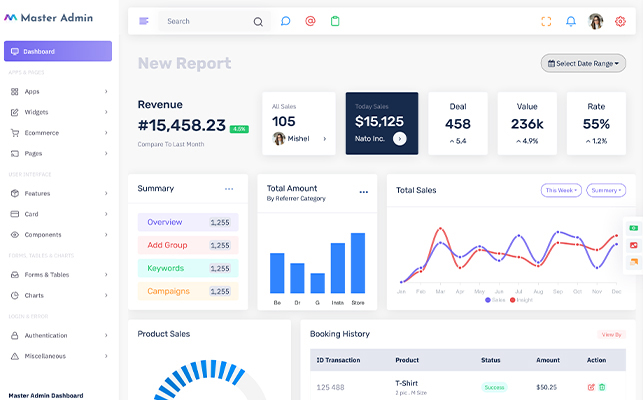Open notifications bell icon
Screen dimensions: 643x400
pyautogui.click(x=571, y=21)
